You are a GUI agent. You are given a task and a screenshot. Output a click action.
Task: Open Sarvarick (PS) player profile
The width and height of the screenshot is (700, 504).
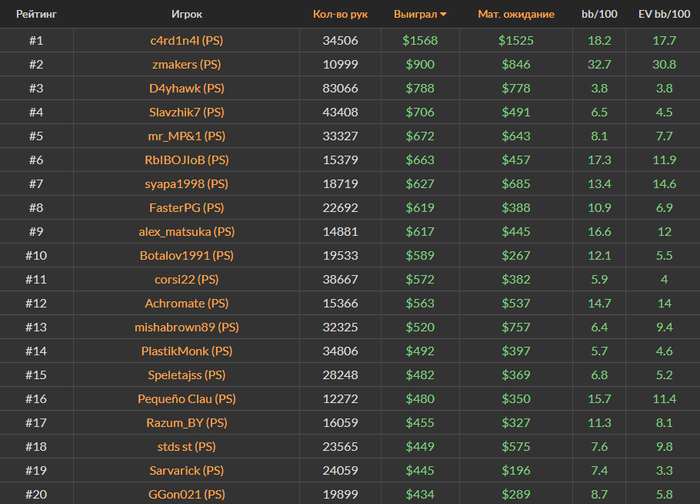click(187, 471)
